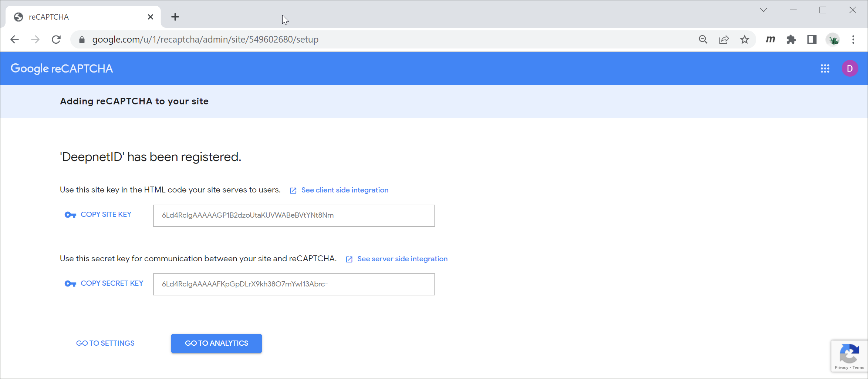Open the reCAPTCHA Terms link
Image resolution: width=868 pixels, height=379 pixels.
point(858,368)
